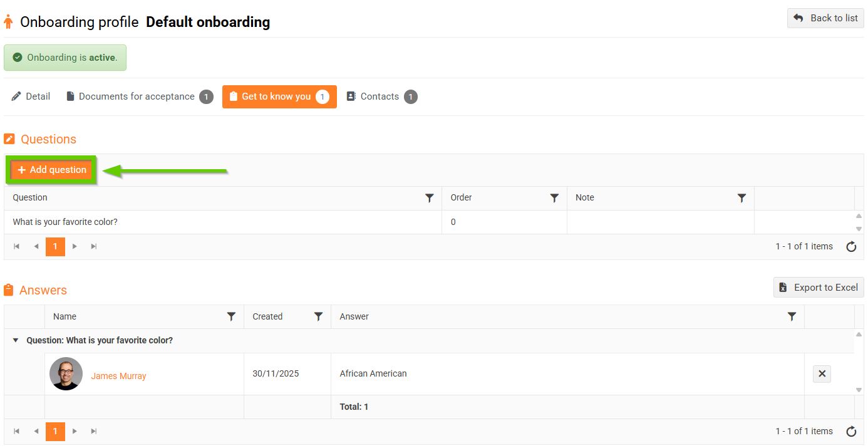The width and height of the screenshot is (868, 448).
Task: Filter answers by Name column
Action: point(231,317)
